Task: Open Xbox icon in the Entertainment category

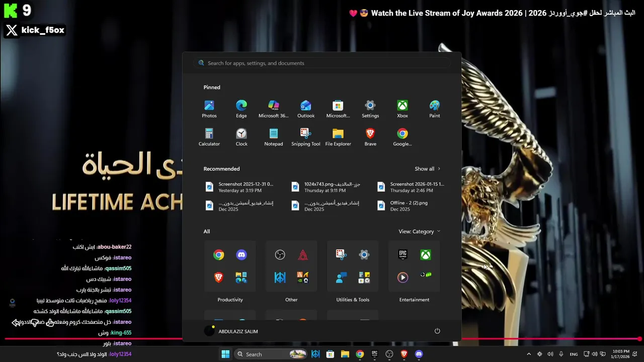Action: [426, 255]
